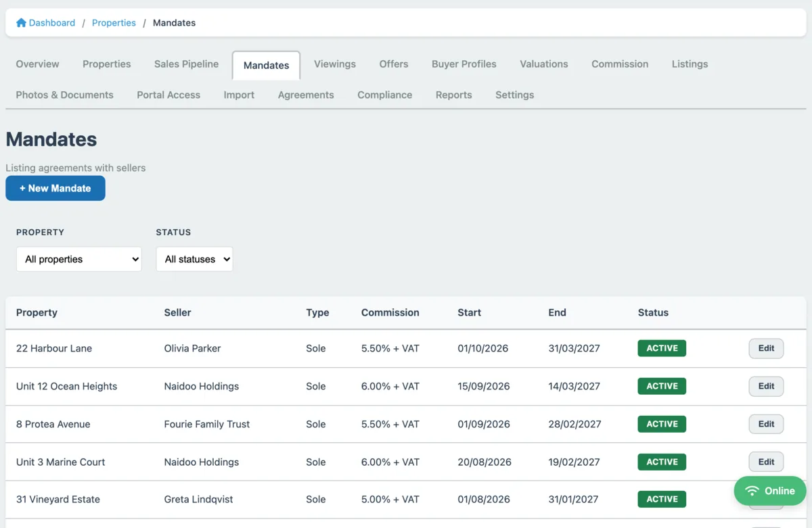Select the Sales Pipeline tab
Viewport: 812px width, 528px height.
pos(186,64)
